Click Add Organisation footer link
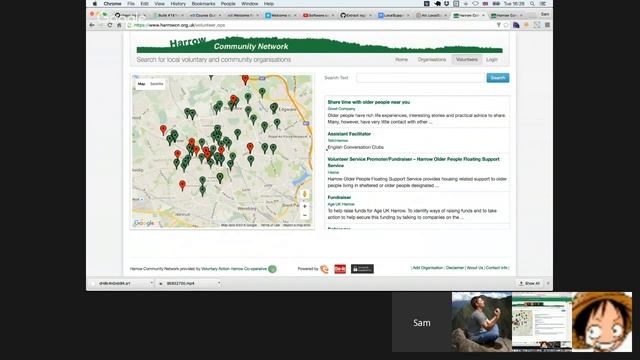 428,268
